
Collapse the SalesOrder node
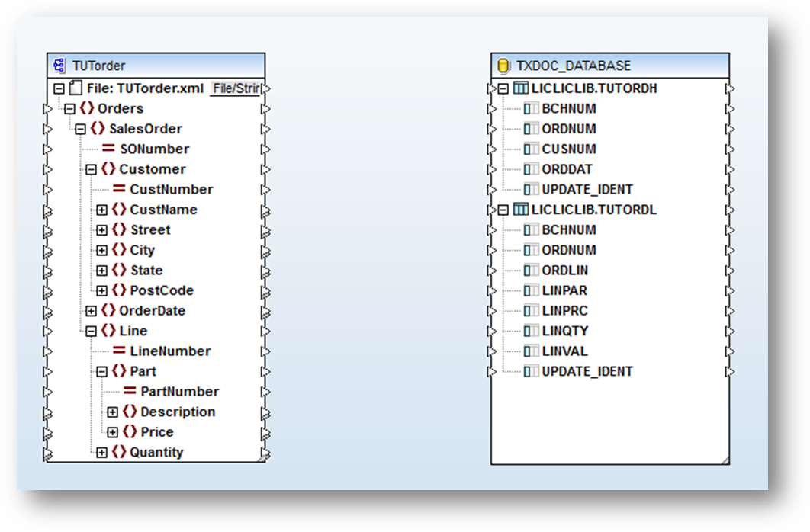point(81,129)
